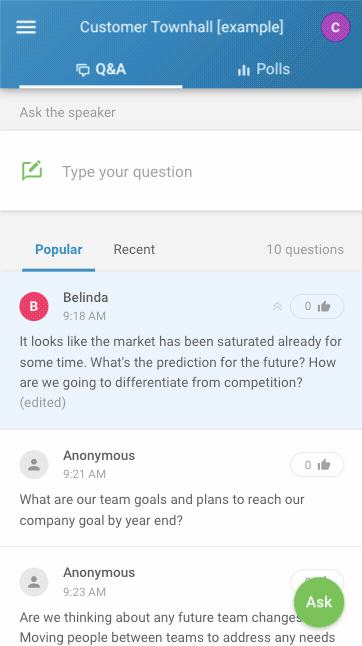This screenshot has width=362, height=646.
Task: Click the anonymous avatar at 9:21 AM
Action: pyautogui.click(x=34, y=465)
